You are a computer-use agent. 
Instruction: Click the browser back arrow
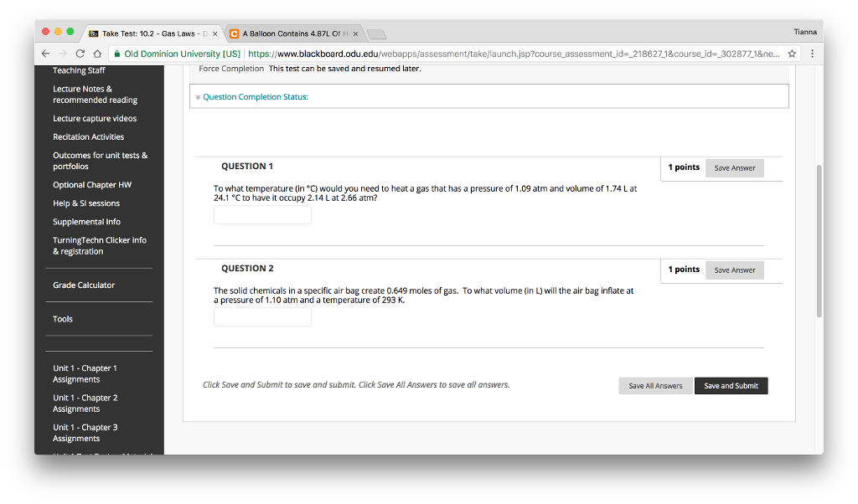pos(47,54)
